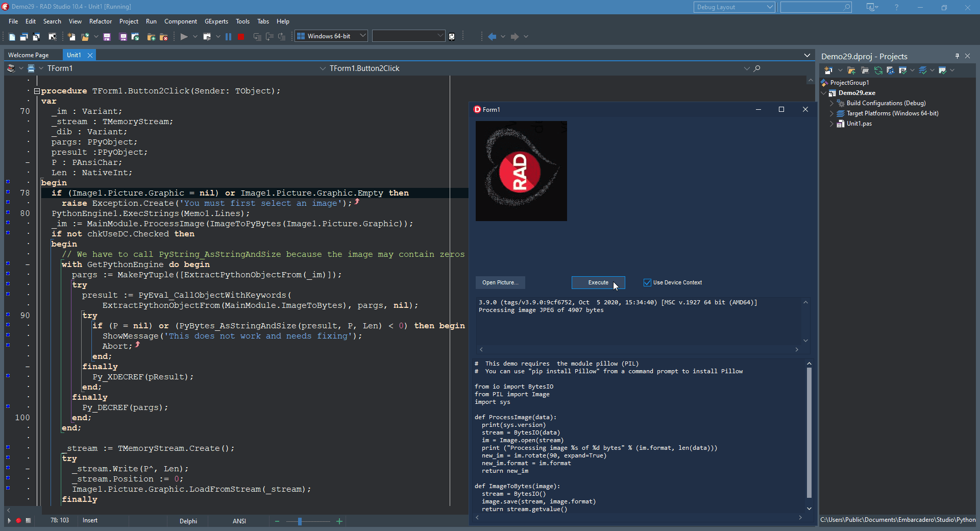The width and height of the screenshot is (980, 531).
Task: Click the search magnifier above code editor
Action: tap(757, 68)
